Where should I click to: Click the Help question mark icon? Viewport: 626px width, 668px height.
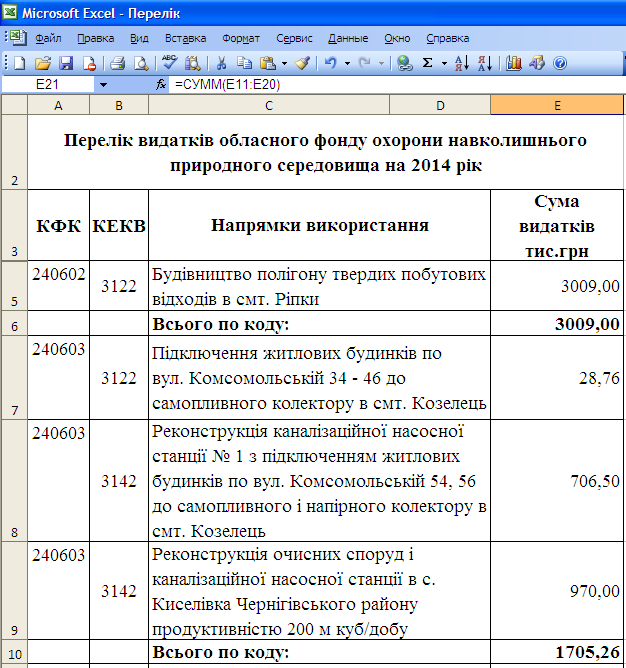pyautogui.click(x=560, y=62)
